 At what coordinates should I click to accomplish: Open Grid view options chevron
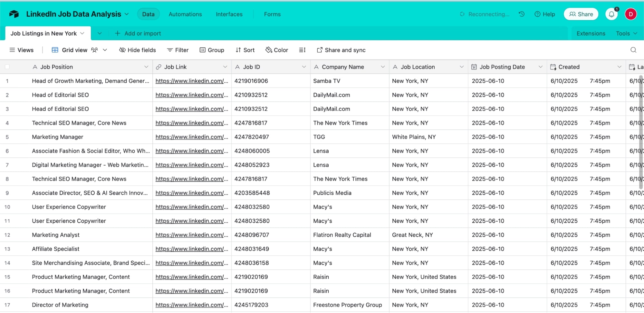[105, 50]
